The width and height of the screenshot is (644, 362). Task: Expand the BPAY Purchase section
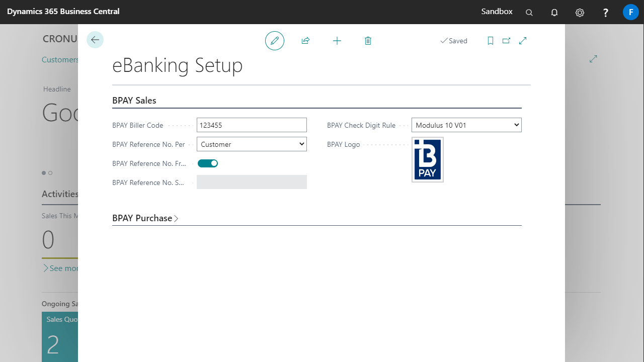pos(145,218)
